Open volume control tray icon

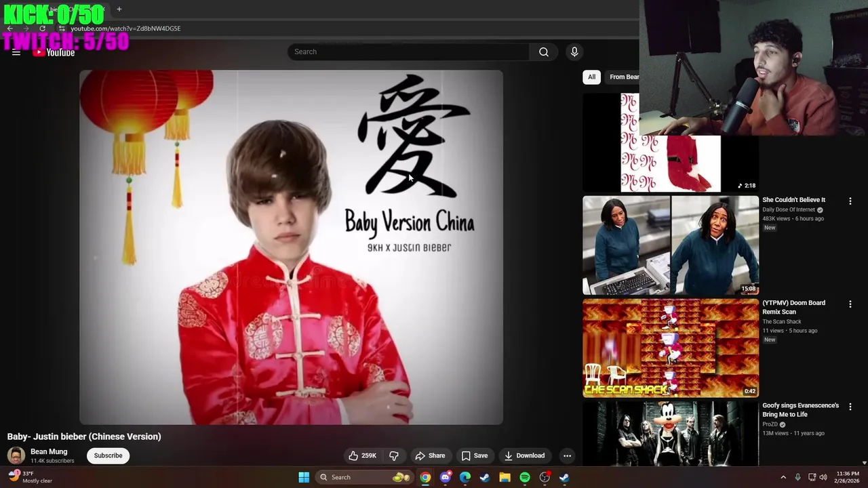tap(823, 477)
